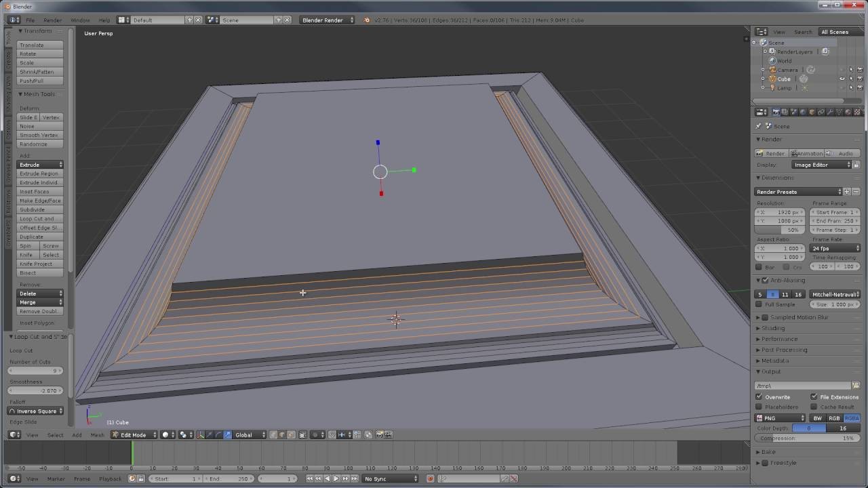Viewport: 868px width, 488px height.
Task: Open the Window menu
Action: (x=80, y=20)
